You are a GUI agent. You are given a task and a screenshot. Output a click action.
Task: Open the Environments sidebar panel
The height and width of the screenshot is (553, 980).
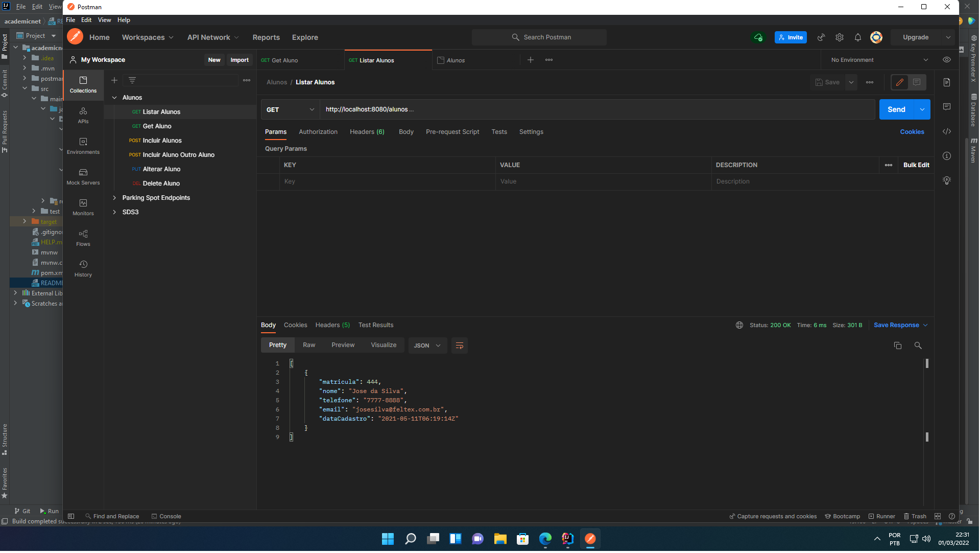[x=83, y=146]
